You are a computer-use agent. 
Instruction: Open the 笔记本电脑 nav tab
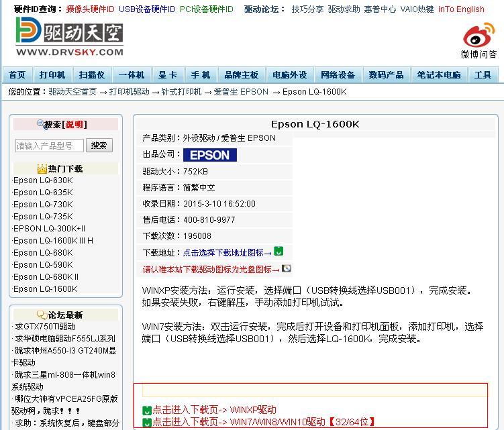439,75
